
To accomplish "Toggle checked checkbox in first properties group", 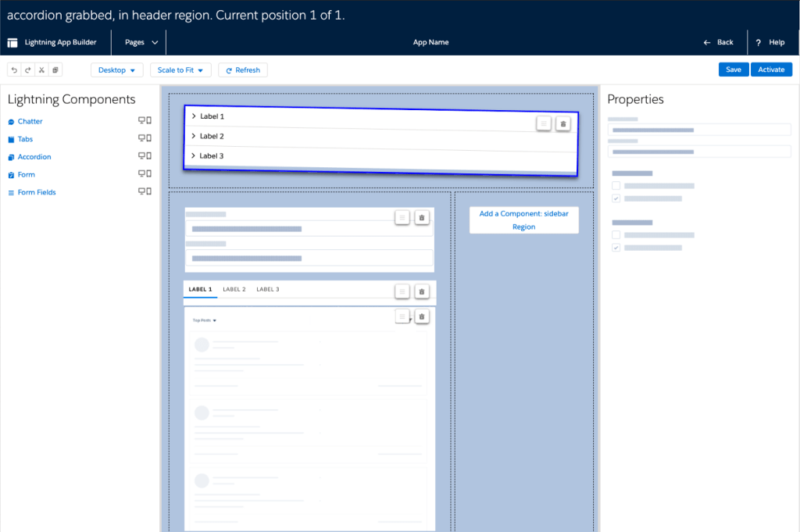I will tap(616, 198).
